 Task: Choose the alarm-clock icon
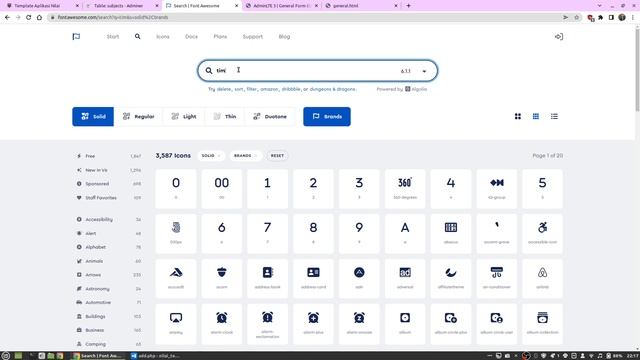click(x=222, y=324)
